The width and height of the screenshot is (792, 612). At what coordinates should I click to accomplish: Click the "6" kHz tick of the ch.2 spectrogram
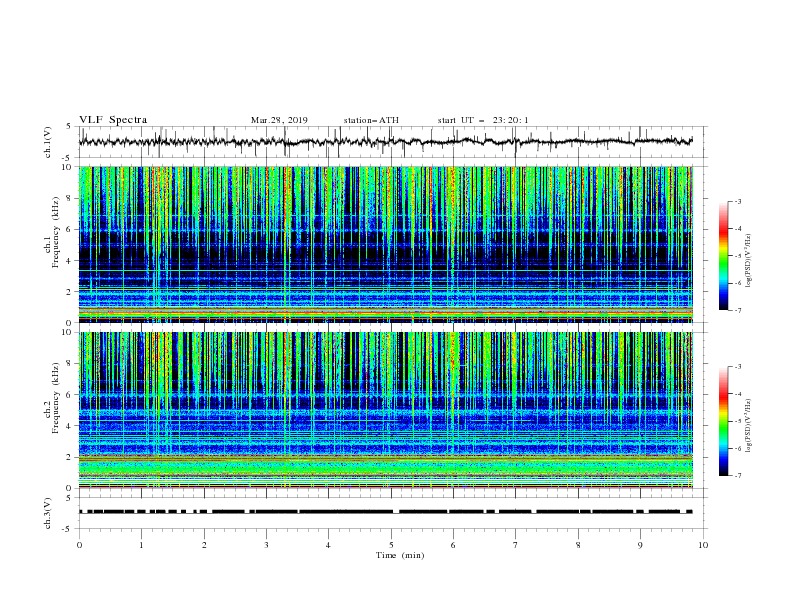pos(71,395)
